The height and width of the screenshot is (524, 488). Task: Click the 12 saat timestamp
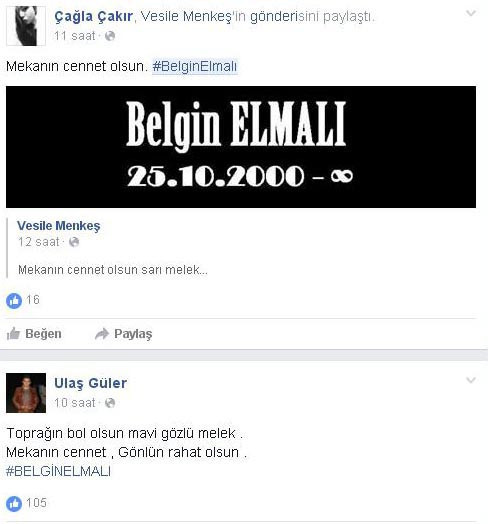[x=39, y=242]
